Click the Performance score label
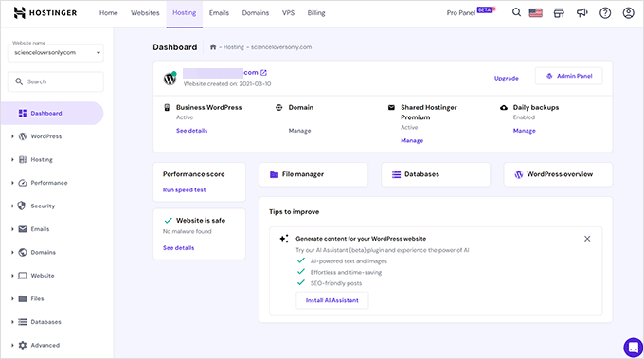Screen dimensions: 644x359 tap(194, 174)
